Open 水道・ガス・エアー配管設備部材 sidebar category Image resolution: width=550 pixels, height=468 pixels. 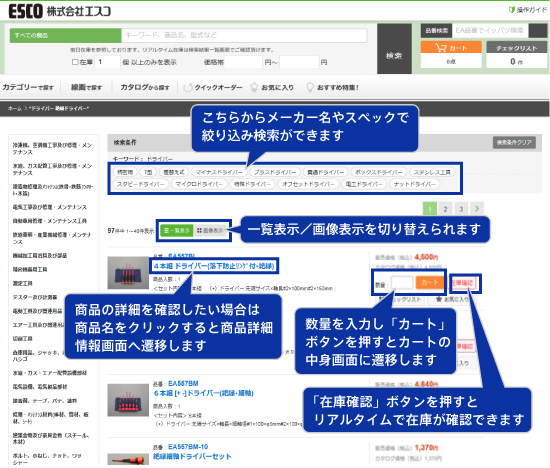click(x=50, y=373)
